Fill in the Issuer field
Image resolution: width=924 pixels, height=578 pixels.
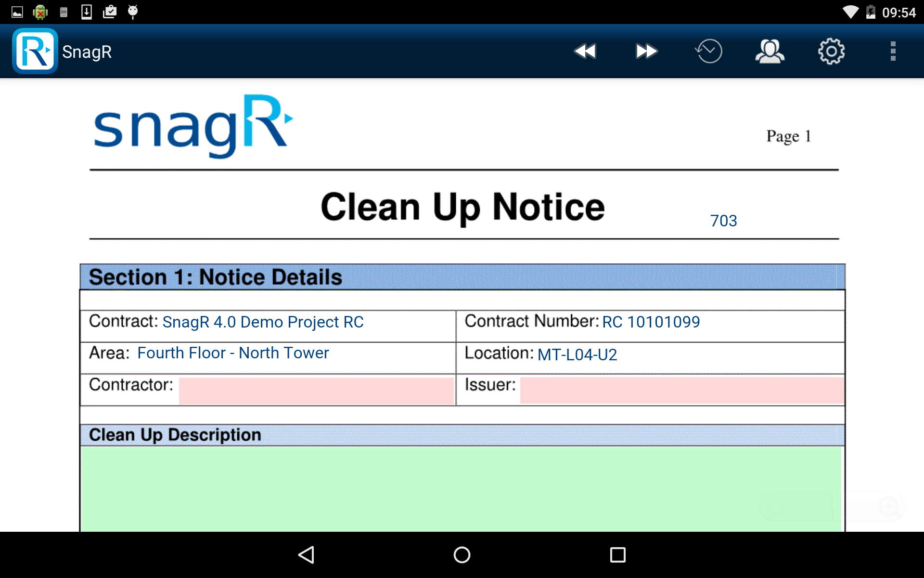[681, 390]
